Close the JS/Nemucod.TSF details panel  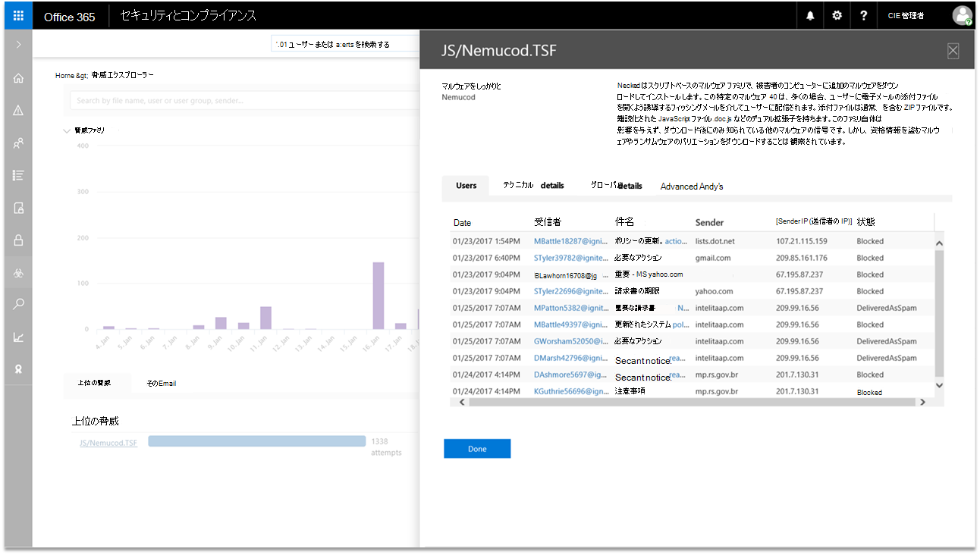[953, 51]
